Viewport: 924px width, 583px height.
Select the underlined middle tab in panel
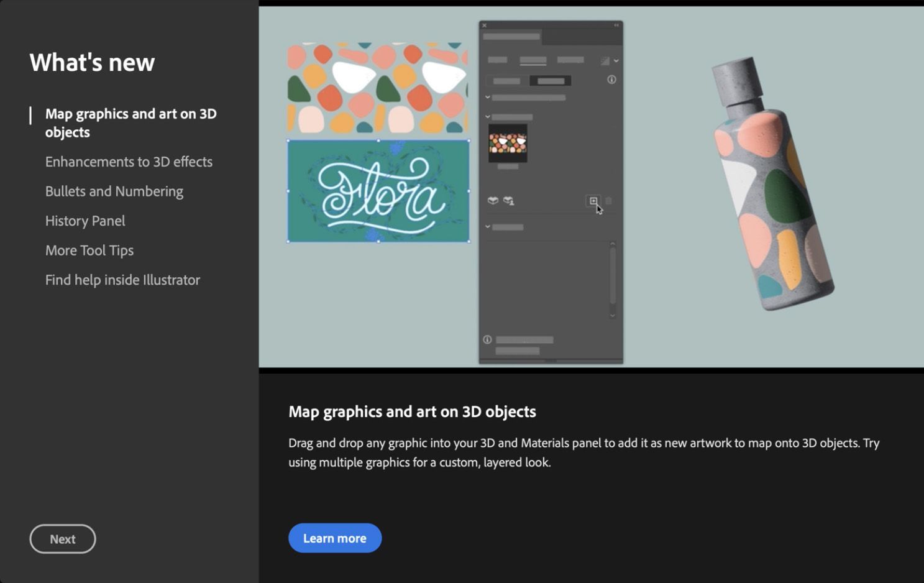[533, 60]
